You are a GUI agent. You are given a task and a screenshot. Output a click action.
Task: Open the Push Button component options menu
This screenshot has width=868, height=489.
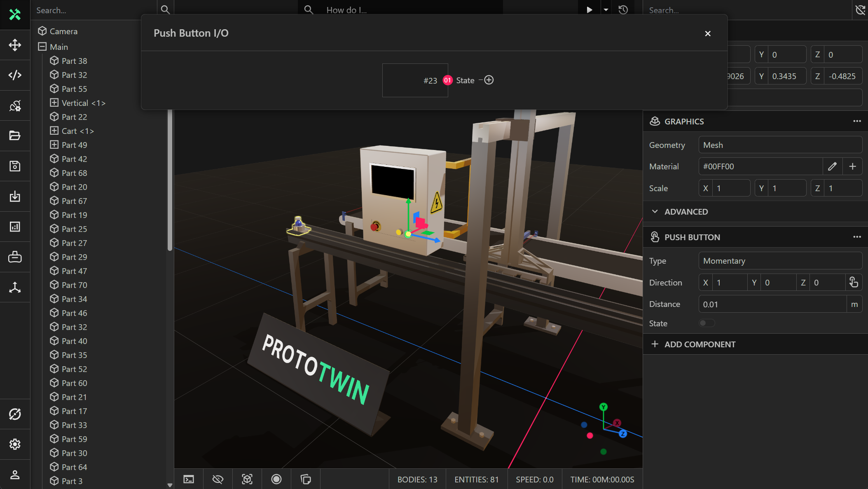pyautogui.click(x=857, y=237)
